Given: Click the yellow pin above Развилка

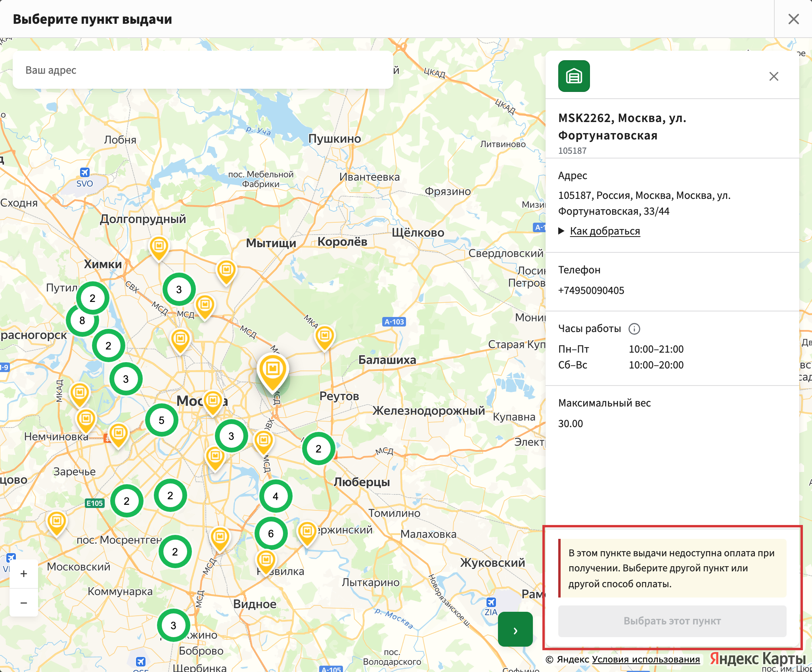Looking at the screenshot, I should pyautogui.click(x=266, y=562).
